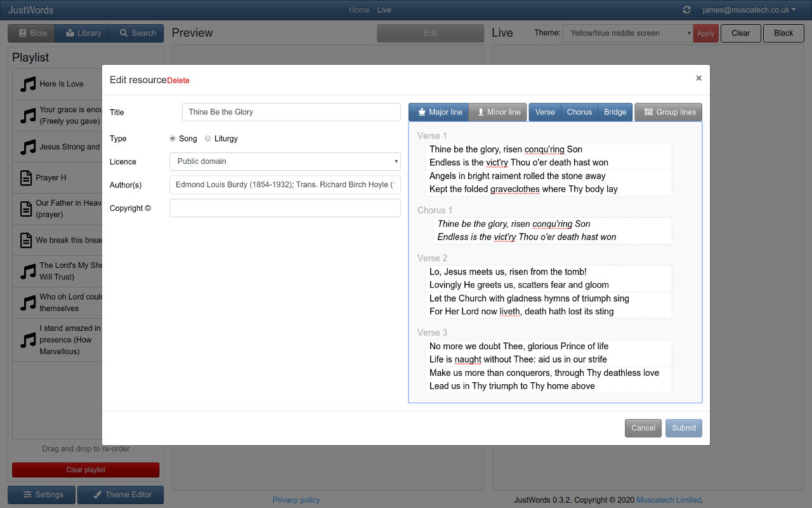The height and width of the screenshot is (508, 812).
Task: Click the empty Copyright field
Action: tap(285, 208)
